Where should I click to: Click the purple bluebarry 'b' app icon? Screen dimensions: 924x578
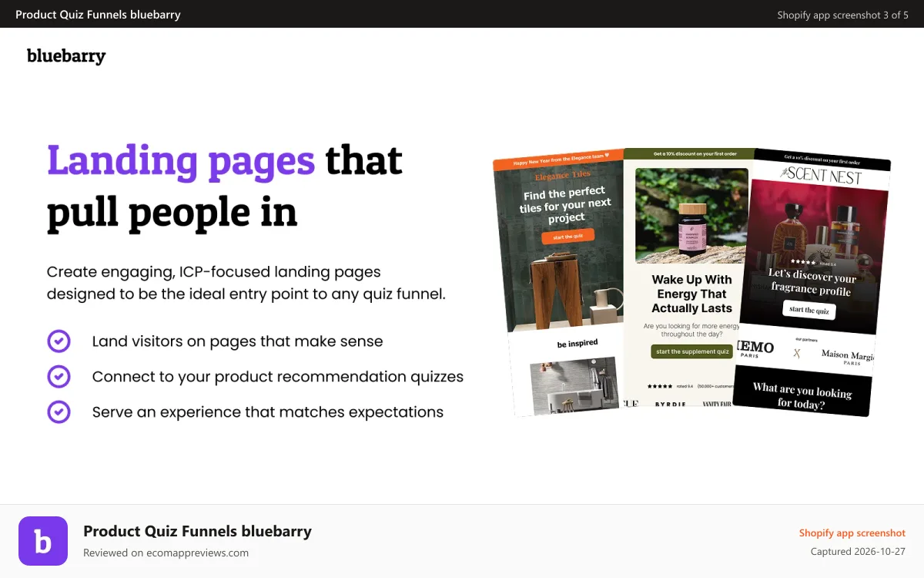pyautogui.click(x=43, y=541)
